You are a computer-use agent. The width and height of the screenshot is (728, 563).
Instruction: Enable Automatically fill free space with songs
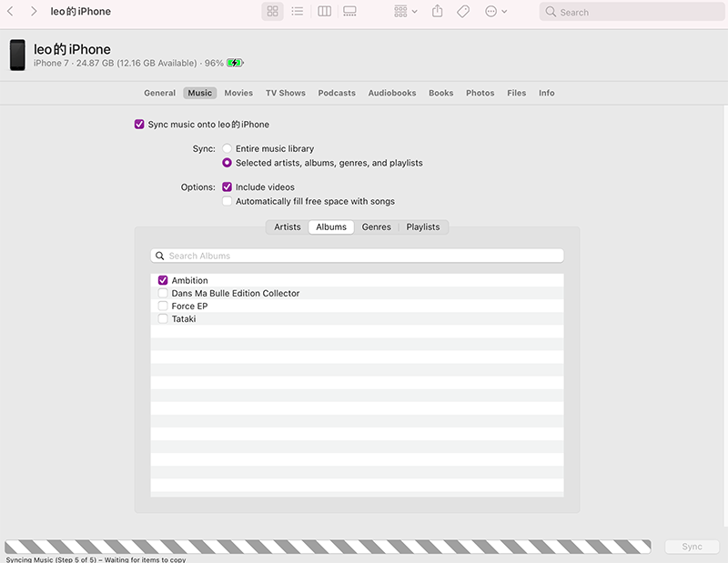(227, 201)
